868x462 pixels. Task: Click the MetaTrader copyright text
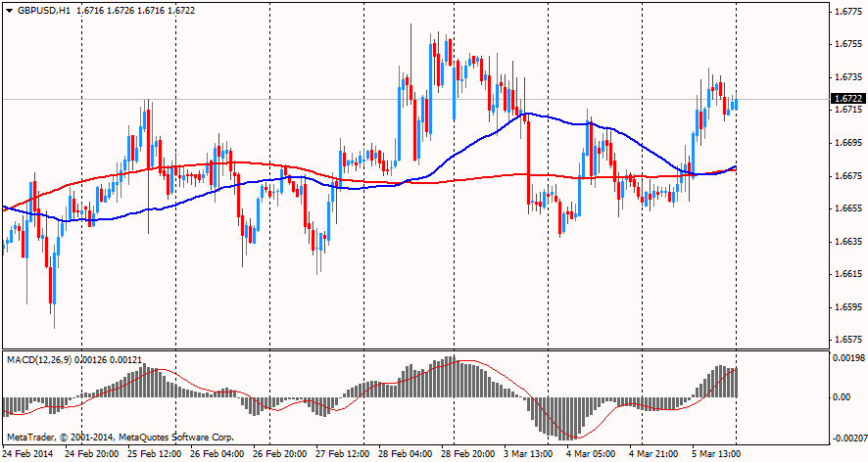[x=120, y=437]
